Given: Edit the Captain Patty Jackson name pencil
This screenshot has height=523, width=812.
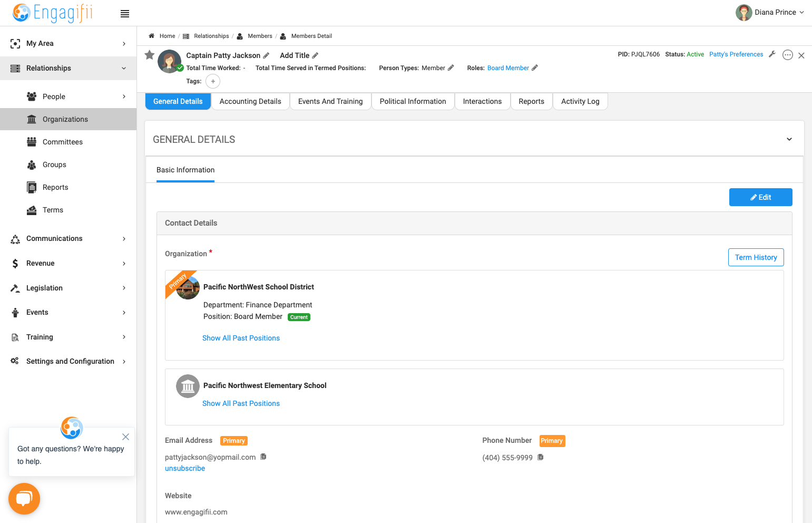Looking at the screenshot, I should click(266, 55).
